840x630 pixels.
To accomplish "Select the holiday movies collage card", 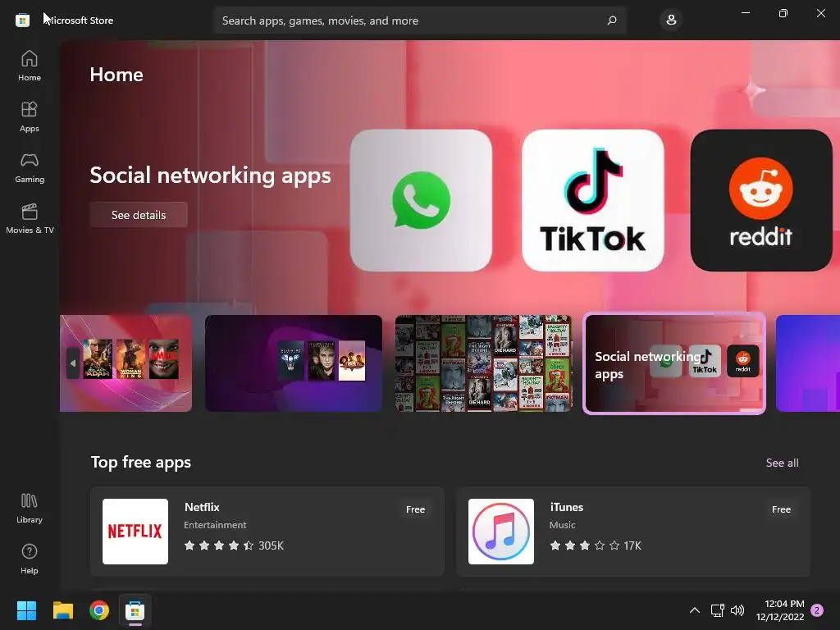I will coord(484,363).
